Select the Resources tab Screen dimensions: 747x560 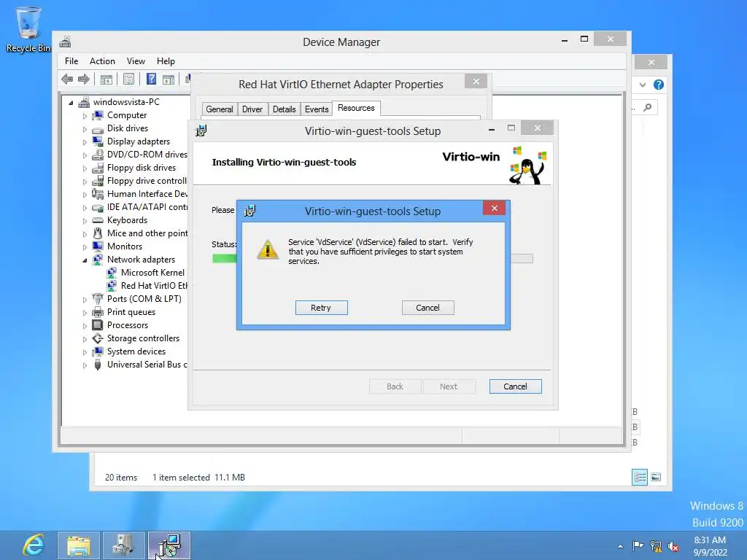click(x=356, y=108)
